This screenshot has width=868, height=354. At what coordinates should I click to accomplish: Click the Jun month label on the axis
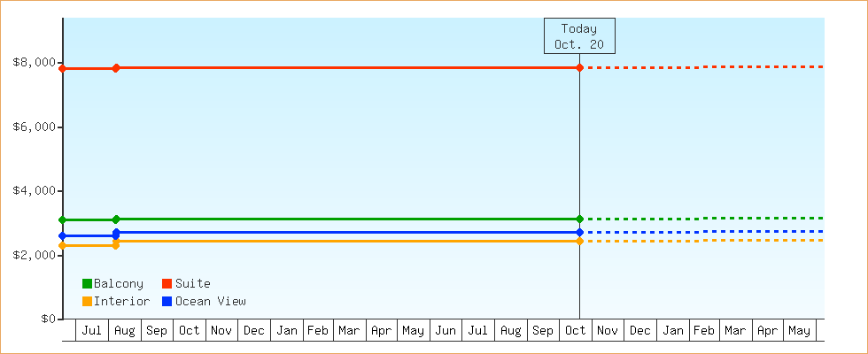[x=446, y=331]
